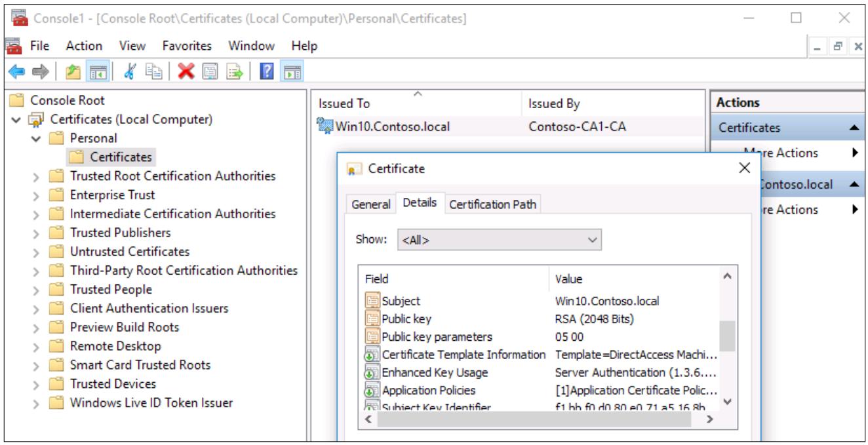This screenshot has width=868, height=445.
Task: Click the field list vertical scrollbar thumb
Action: 727,336
